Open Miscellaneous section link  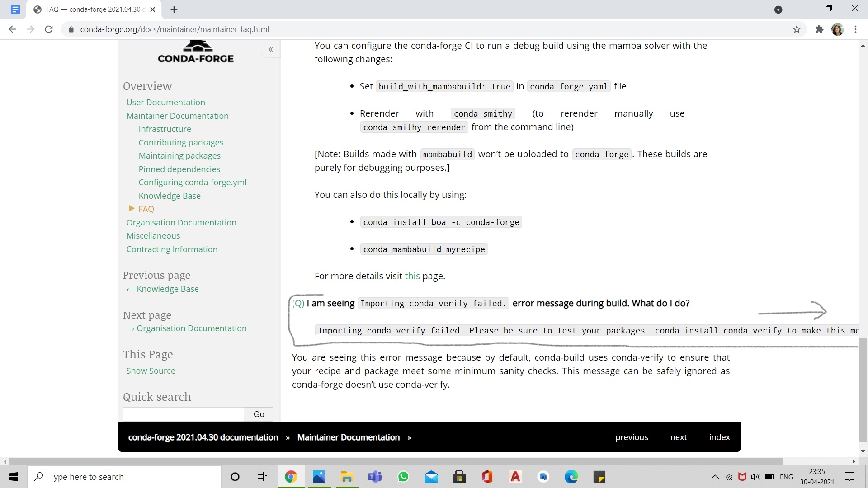tap(153, 236)
